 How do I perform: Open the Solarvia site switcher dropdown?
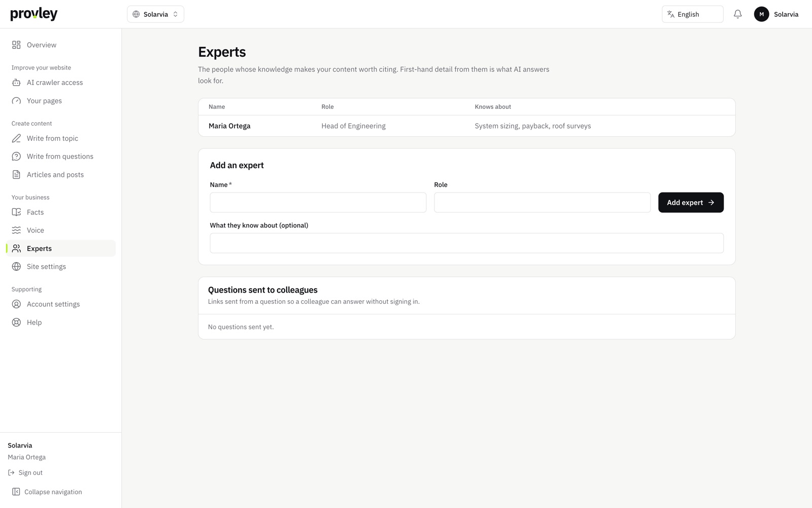[155, 14]
